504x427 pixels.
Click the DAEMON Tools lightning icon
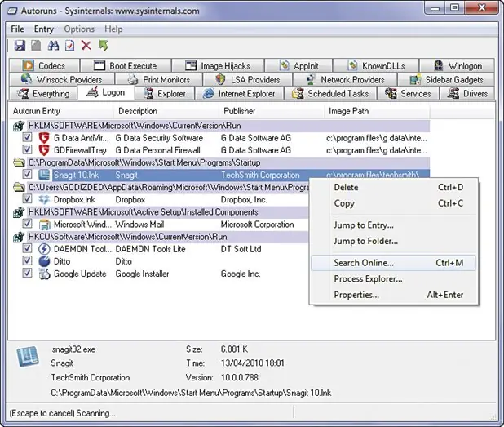[44, 249]
